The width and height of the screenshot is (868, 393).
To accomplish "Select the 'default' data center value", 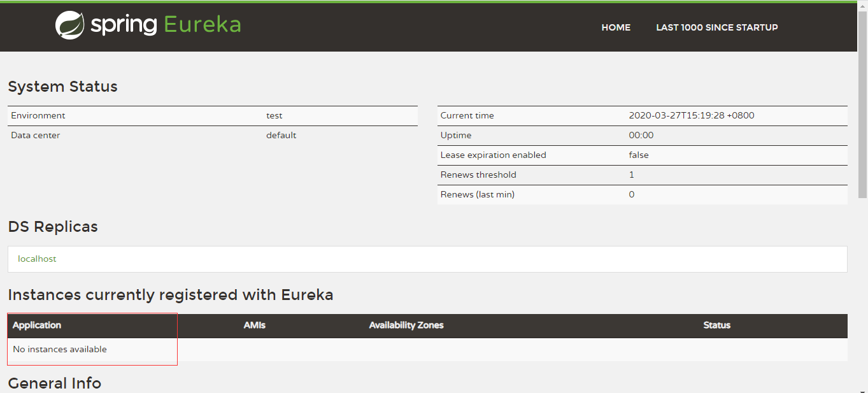I will point(281,135).
